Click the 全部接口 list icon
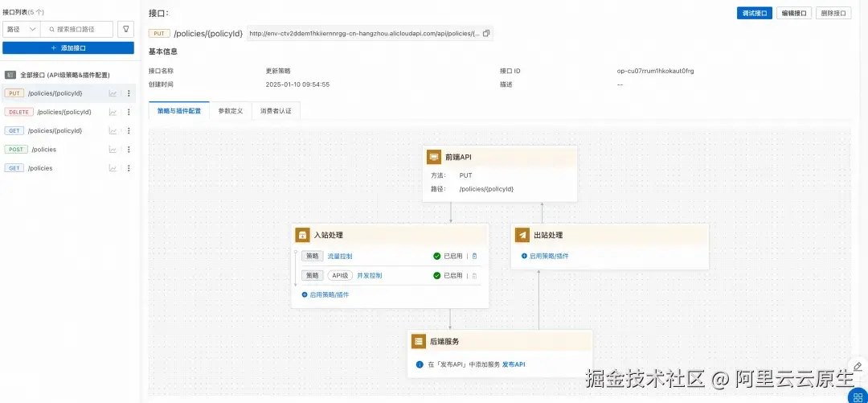 [10, 75]
